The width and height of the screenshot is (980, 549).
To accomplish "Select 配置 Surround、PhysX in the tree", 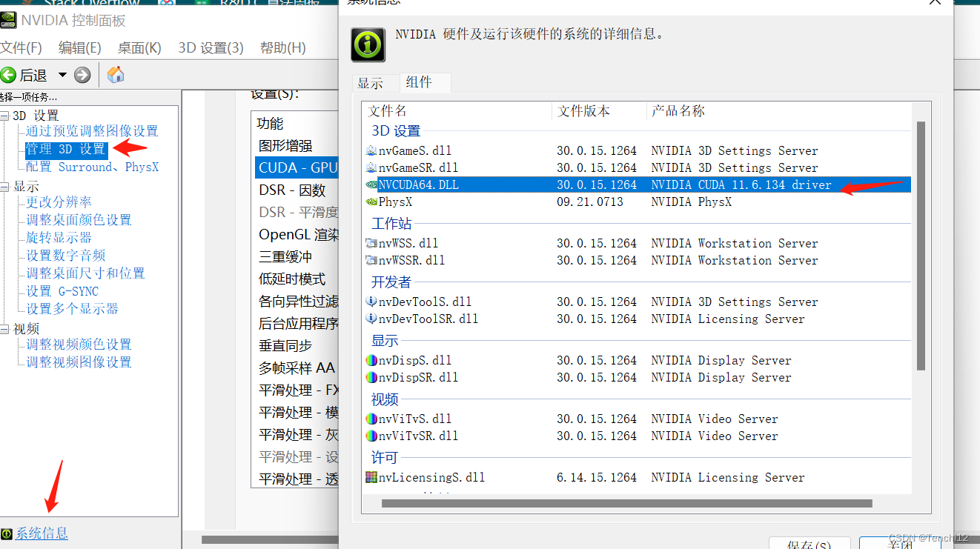I will point(93,167).
